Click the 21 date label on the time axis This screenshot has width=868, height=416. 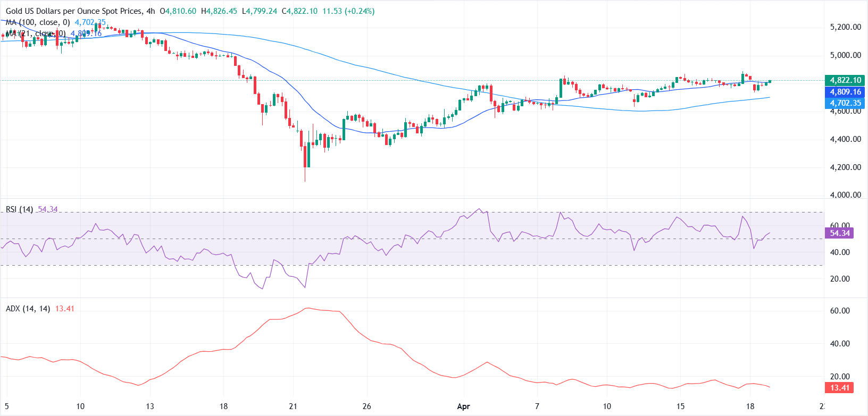(x=293, y=406)
